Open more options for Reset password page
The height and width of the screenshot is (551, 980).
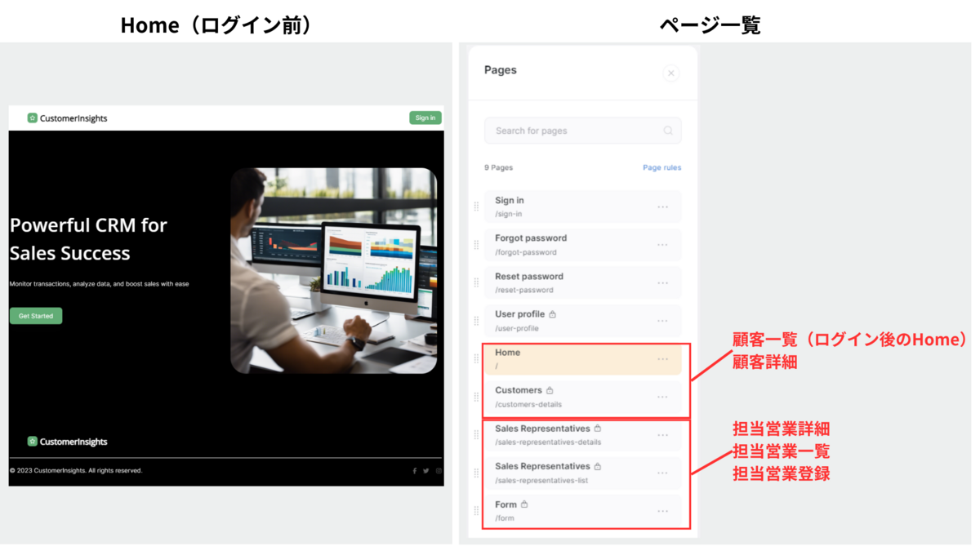pos(662,282)
